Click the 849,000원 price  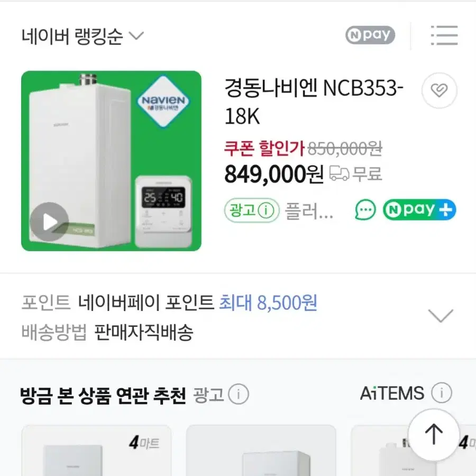(274, 175)
